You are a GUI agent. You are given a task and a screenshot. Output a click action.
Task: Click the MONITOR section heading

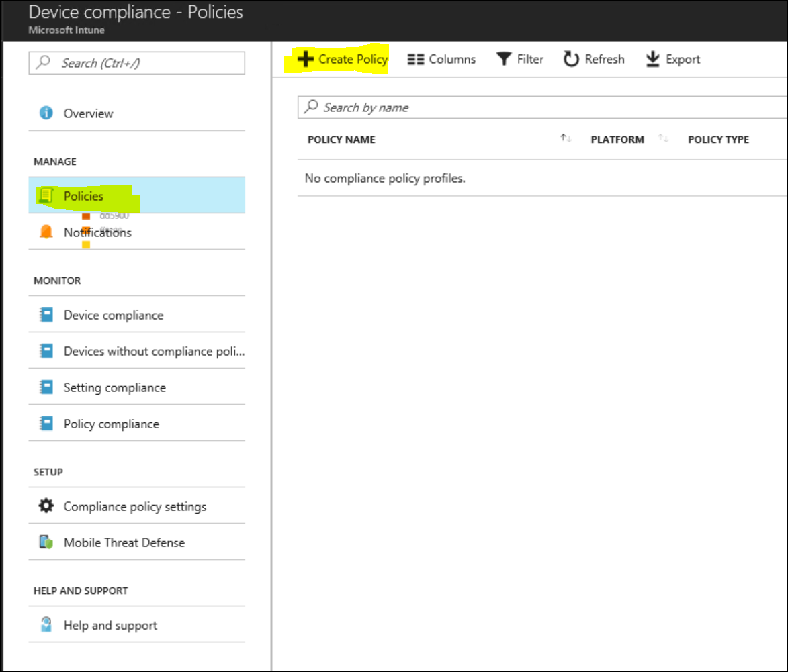(57, 280)
